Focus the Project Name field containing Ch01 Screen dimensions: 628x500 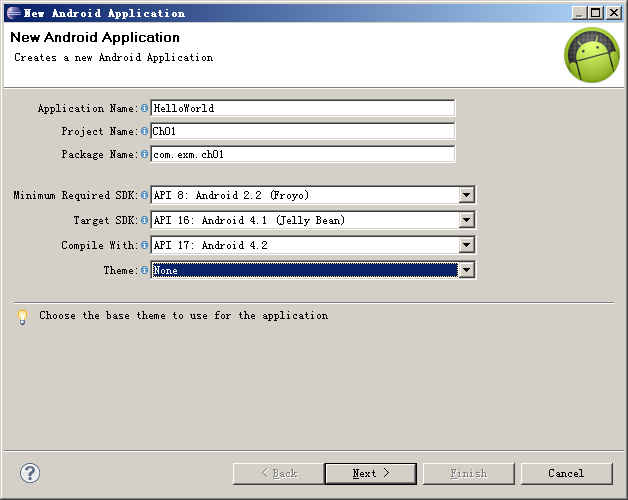tap(303, 131)
